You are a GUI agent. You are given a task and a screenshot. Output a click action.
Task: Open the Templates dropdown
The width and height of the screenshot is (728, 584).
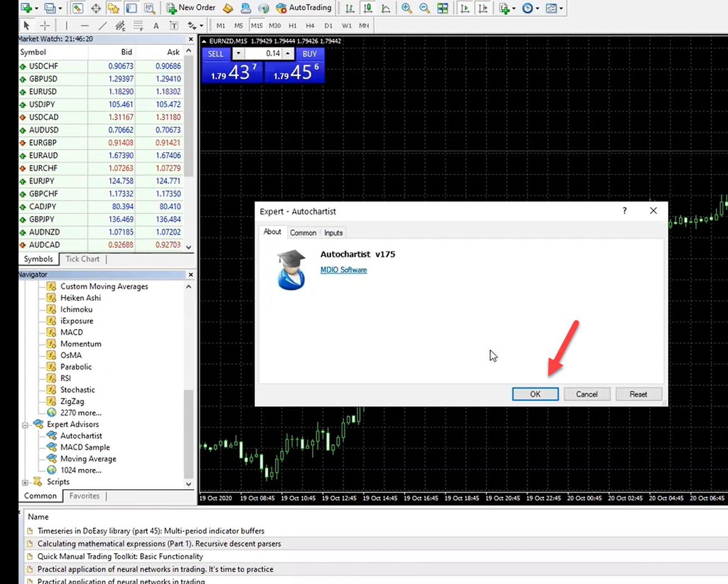(554, 8)
